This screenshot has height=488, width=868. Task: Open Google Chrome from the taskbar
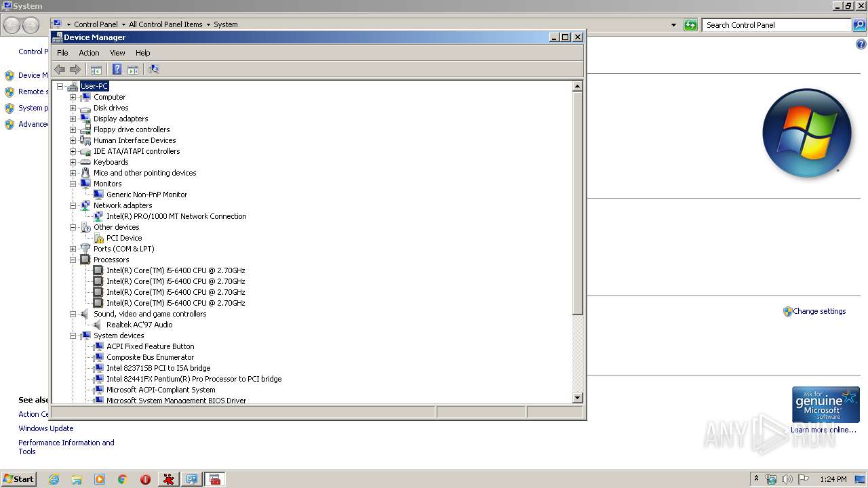tap(122, 479)
